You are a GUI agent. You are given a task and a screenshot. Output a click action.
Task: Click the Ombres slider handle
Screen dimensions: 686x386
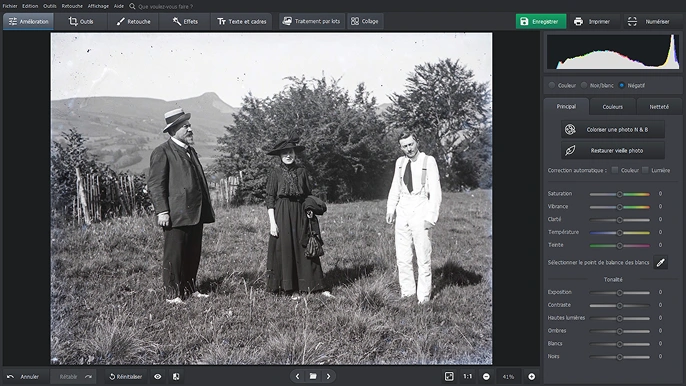620,331
